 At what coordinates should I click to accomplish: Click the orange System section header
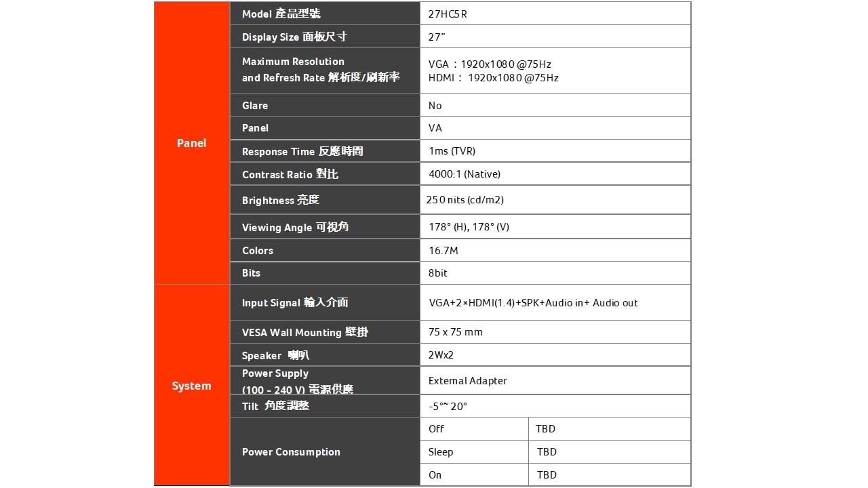pyautogui.click(x=192, y=386)
